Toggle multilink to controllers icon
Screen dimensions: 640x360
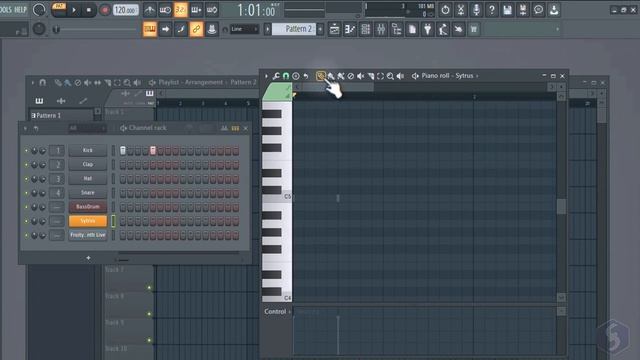(196, 29)
